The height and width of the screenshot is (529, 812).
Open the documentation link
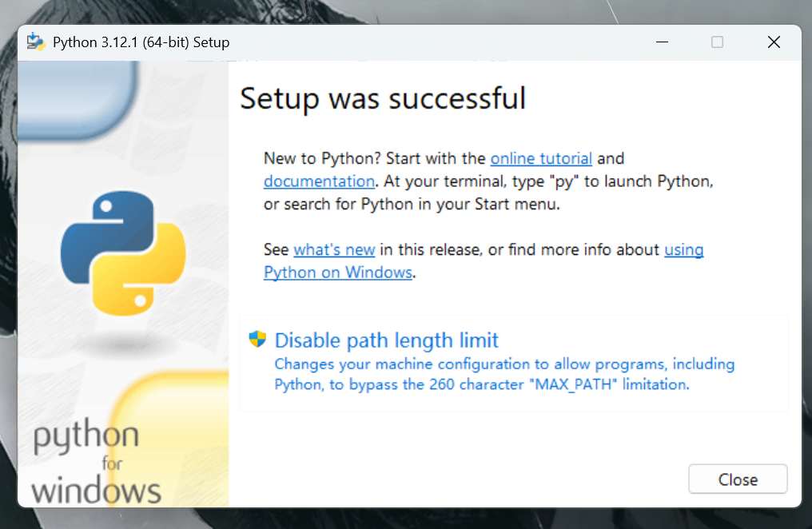[x=319, y=181]
